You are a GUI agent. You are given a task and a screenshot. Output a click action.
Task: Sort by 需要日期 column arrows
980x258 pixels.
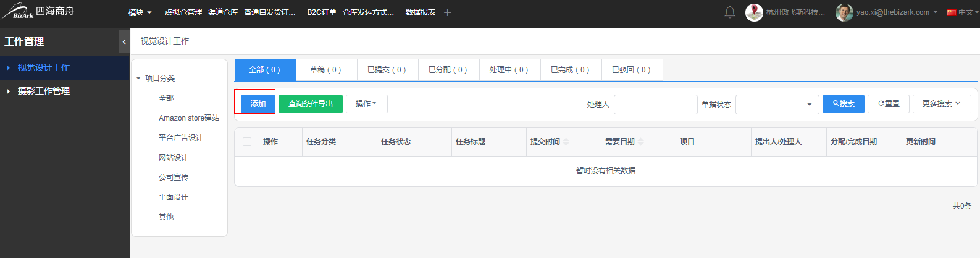click(x=641, y=142)
